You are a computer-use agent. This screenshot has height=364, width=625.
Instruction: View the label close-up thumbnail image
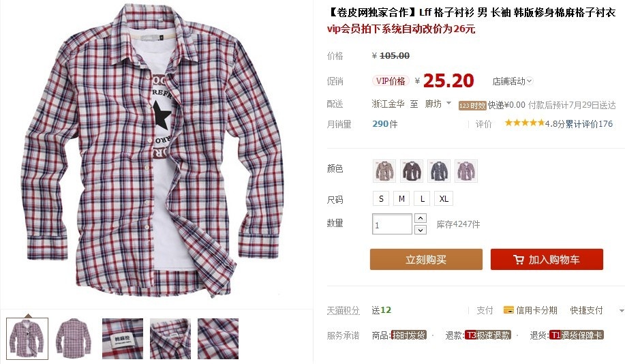click(123, 339)
